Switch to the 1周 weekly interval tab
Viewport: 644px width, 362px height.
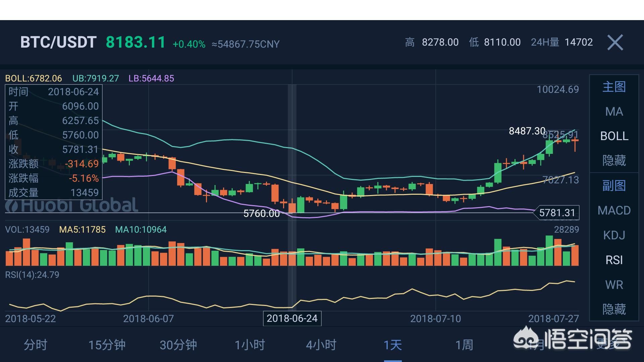464,345
